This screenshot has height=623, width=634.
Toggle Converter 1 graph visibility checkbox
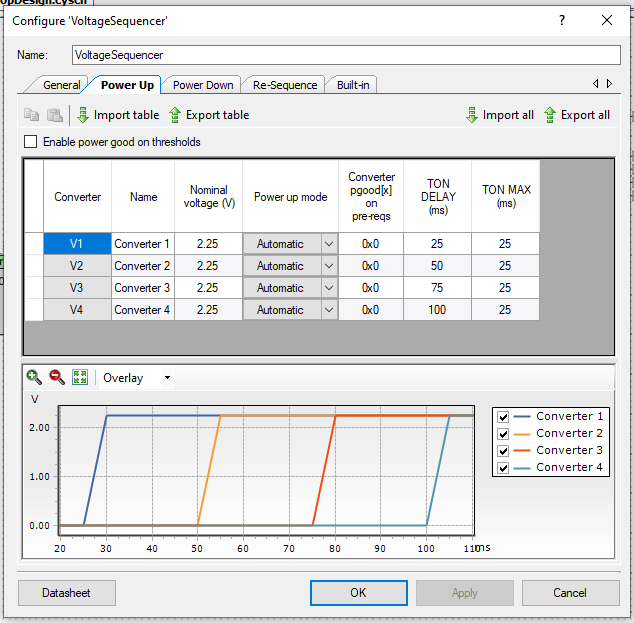[503, 416]
